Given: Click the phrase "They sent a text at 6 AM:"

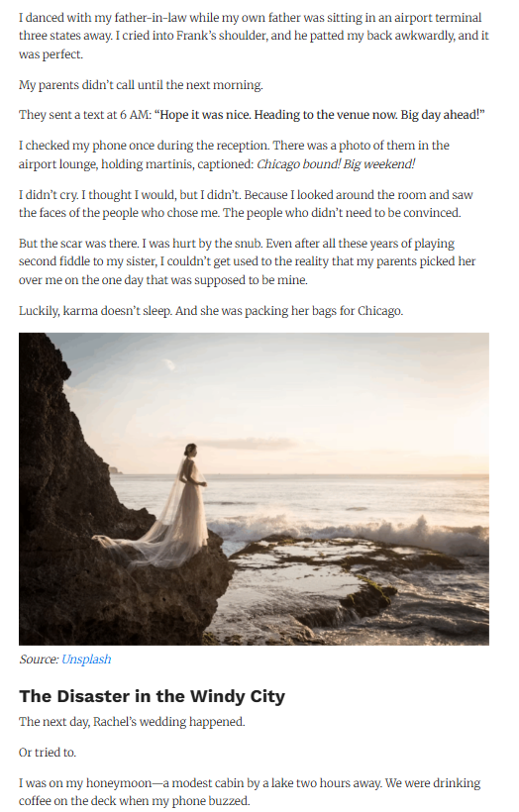Looking at the screenshot, I should point(85,115).
